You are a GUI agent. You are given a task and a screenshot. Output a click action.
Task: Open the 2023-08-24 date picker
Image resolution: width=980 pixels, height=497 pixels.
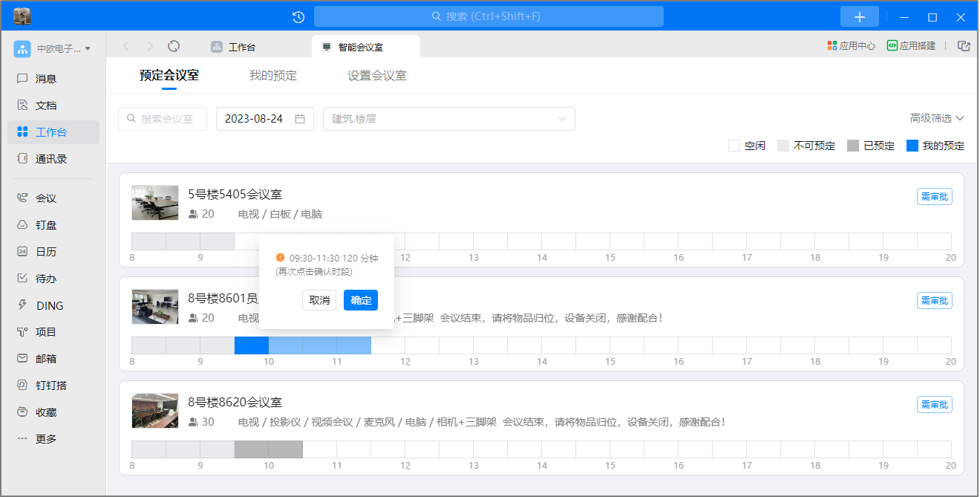pyautogui.click(x=264, y=119)
